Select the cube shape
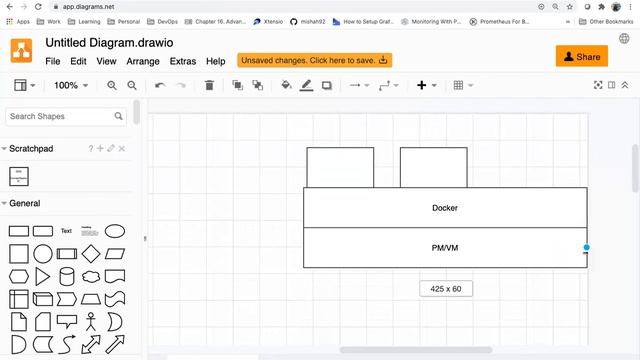 [x=43, y=299]
